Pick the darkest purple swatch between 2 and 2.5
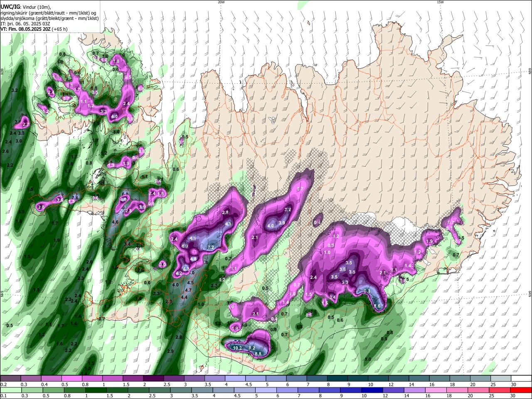 153,378
